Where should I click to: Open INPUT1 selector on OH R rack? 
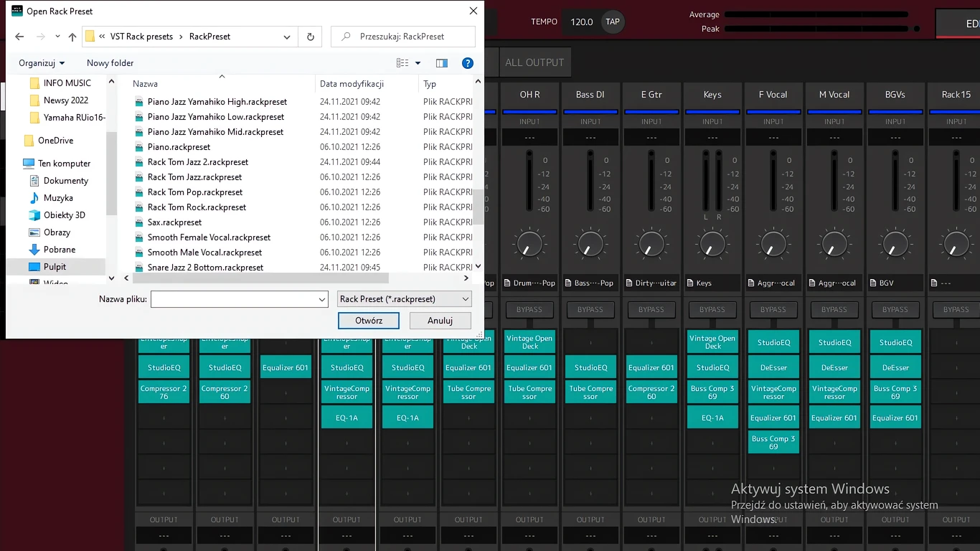coord(529,137)
